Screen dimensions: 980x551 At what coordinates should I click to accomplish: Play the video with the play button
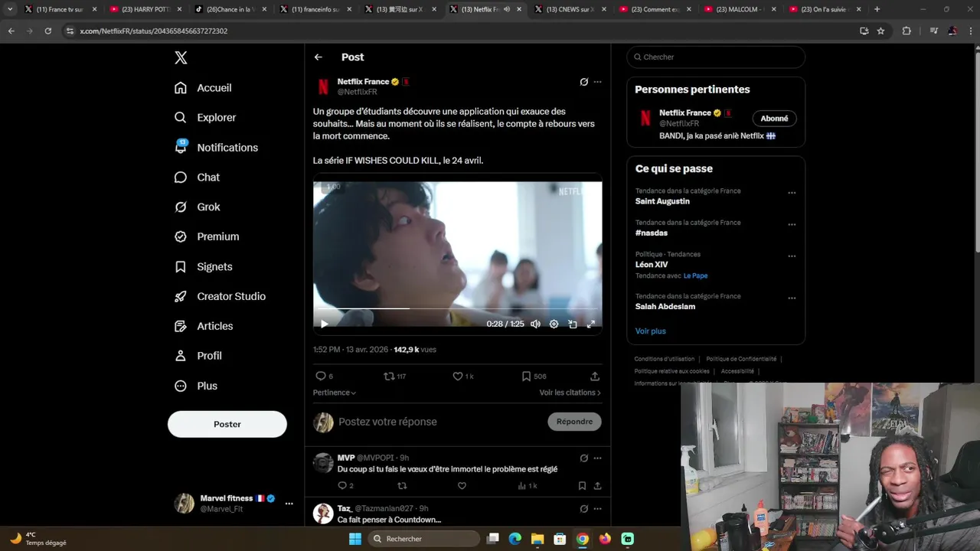tap(325, 324)
